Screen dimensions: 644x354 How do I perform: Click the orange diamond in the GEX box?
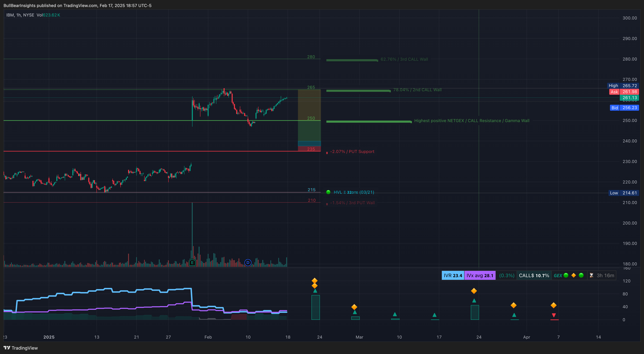[573, 275]
